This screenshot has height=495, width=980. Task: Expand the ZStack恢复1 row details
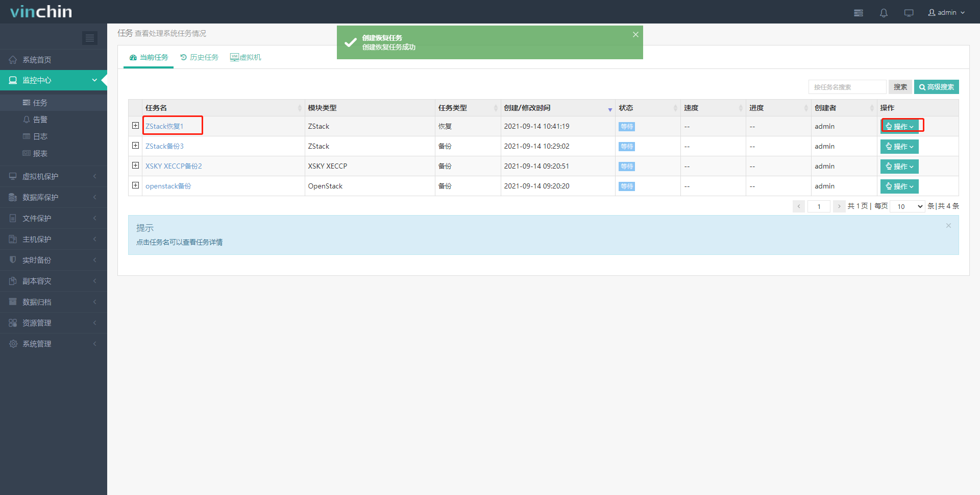[135, 126]
